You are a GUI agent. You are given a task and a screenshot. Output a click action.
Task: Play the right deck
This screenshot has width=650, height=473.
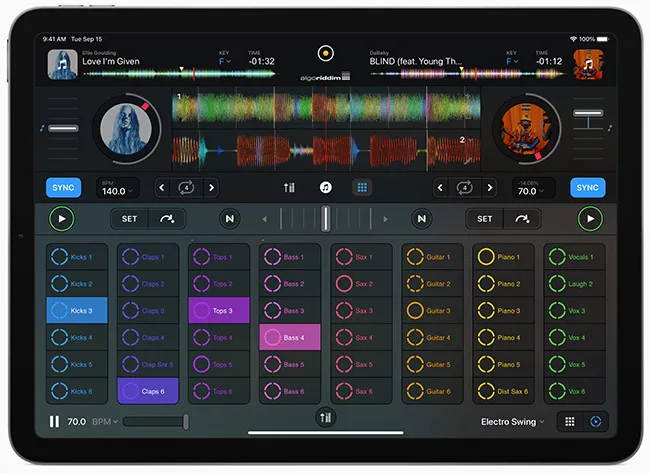590,218
